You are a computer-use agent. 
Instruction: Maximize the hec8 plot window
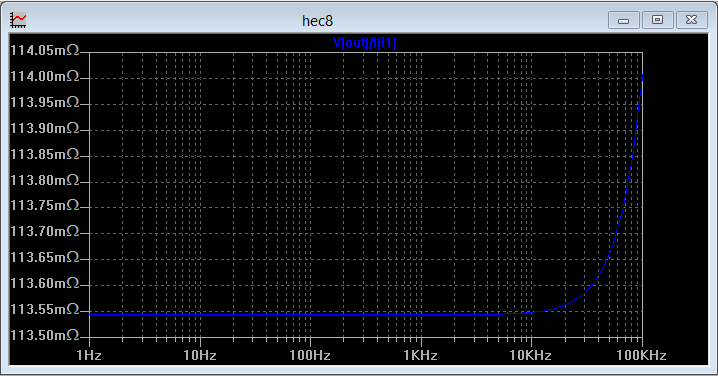point(658,20)
